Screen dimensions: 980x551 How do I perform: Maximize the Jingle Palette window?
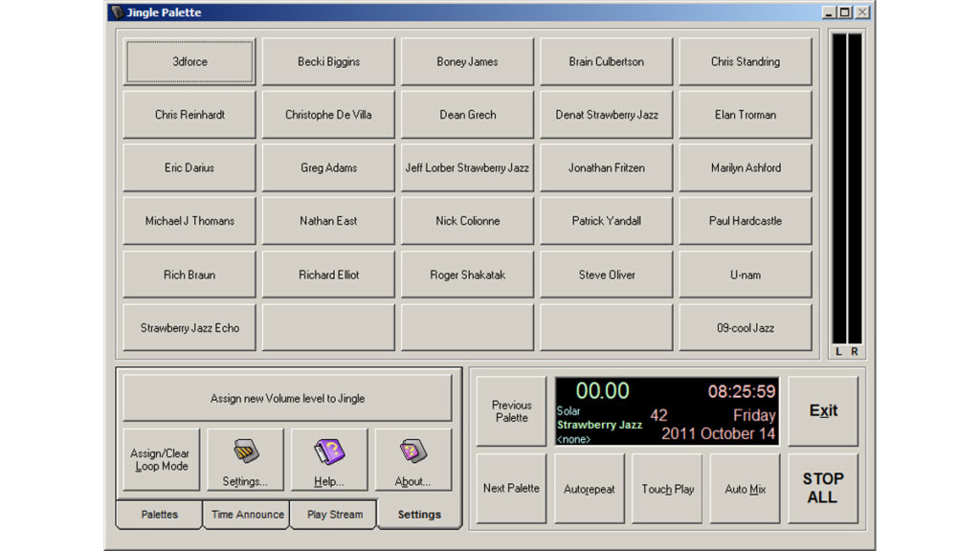[x=845, y=11]
